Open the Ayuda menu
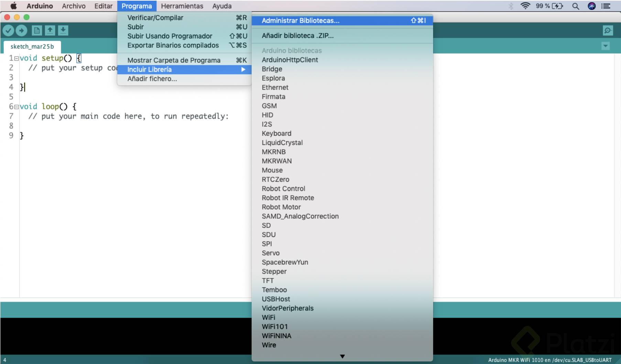621x364 pixels. tap(222, 6)
